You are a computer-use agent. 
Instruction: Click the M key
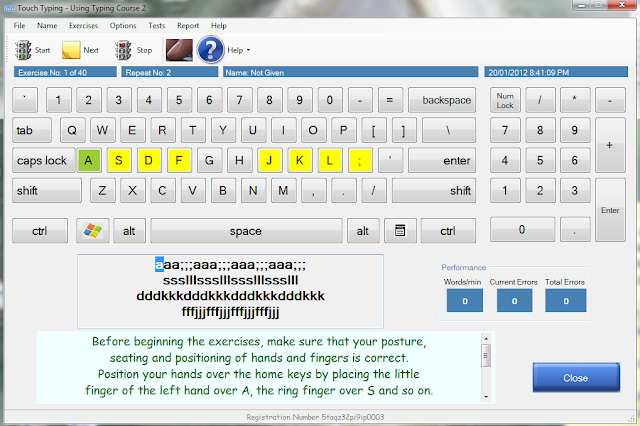click(283, 191)
